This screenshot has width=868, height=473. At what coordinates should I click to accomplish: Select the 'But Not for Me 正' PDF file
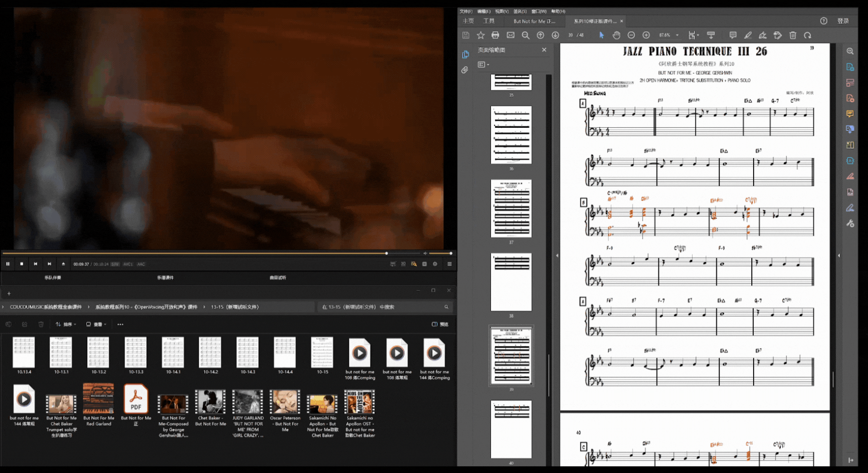(x=136, y=405)
